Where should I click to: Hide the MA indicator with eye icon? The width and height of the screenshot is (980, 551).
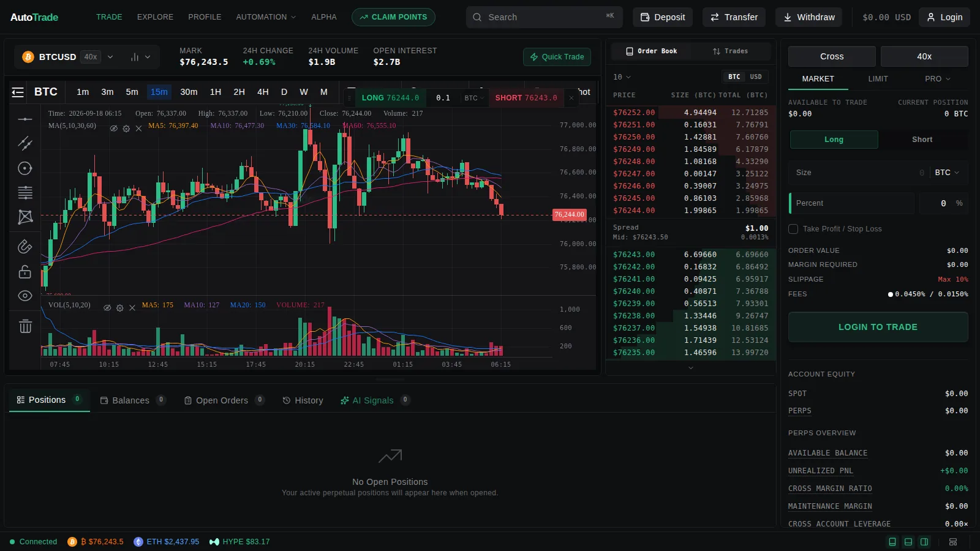pos(113,129)
